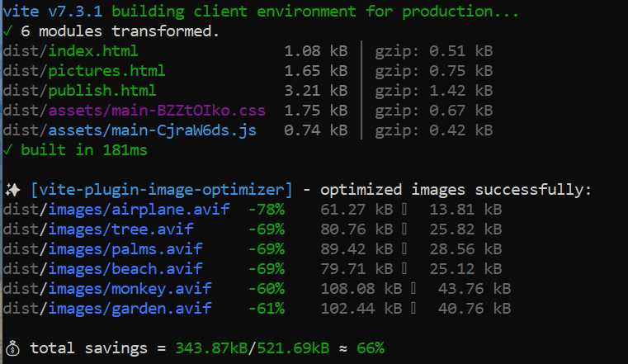Viewport: 628px width, 364px height.
Task: Click 'optimized images successfully:' text
Action: coord(456,190)
